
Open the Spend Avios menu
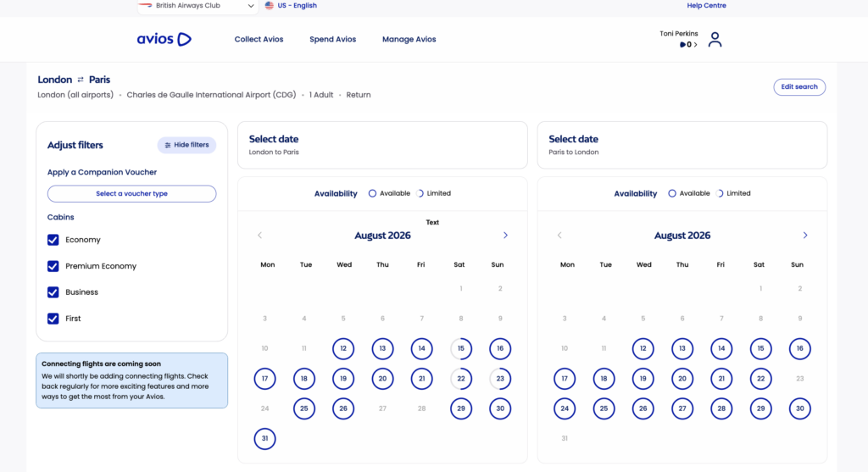(332, 39)
